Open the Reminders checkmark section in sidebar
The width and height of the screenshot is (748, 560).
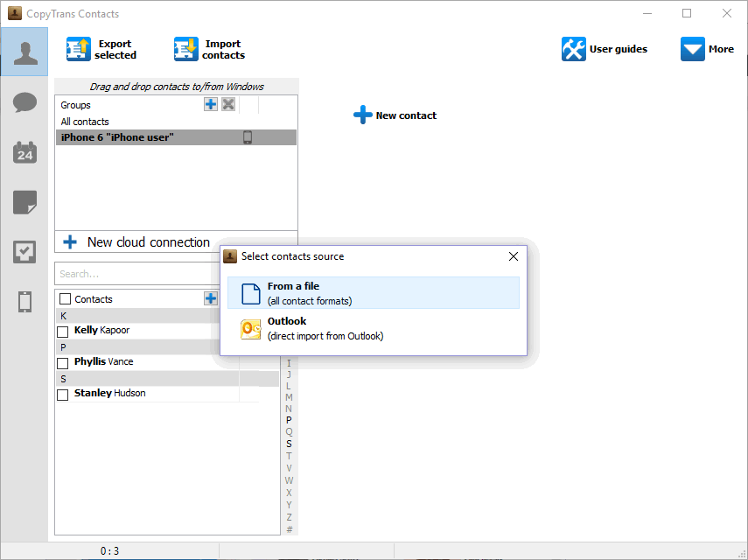pos(24,252)
